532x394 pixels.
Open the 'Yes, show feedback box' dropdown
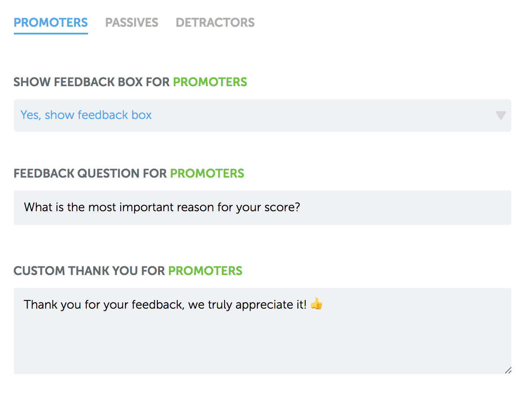coord(259,116)
